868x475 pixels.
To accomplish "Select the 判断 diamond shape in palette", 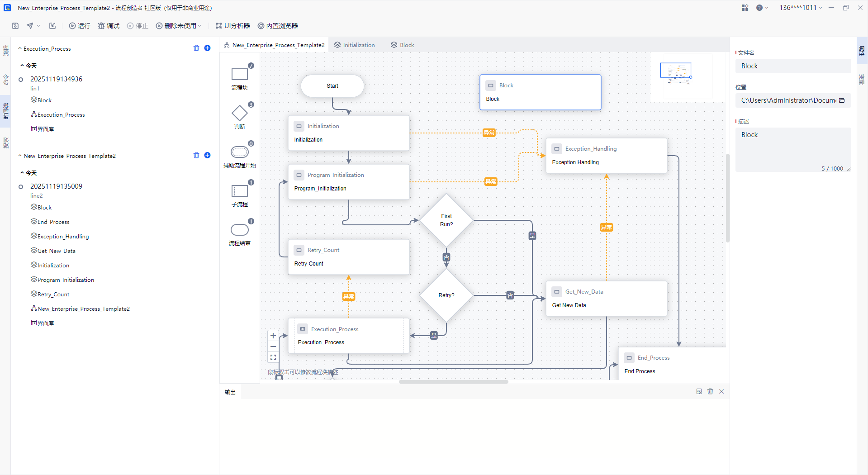I will [x=239, y=113].
